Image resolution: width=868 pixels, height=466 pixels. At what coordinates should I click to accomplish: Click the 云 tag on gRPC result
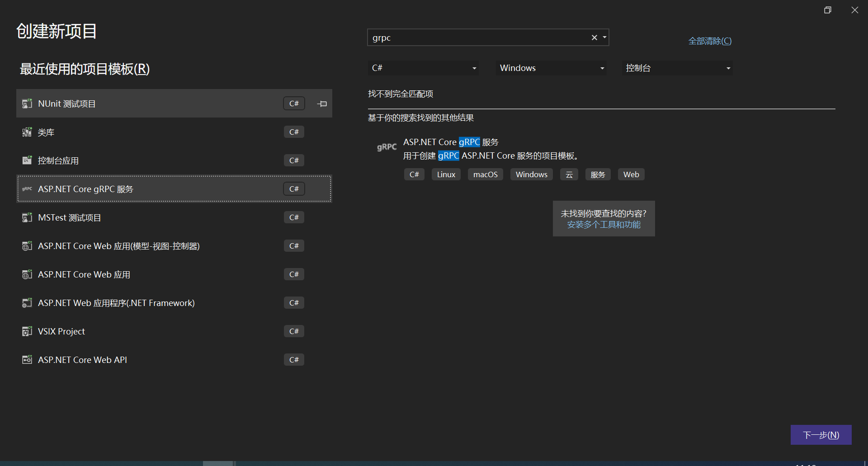tap(569, 174)
